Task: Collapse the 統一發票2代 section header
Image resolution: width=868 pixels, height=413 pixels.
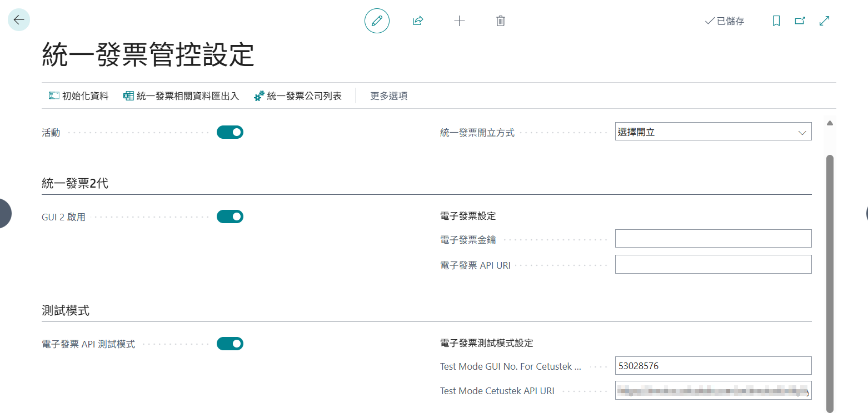Action: coord(75,184)
